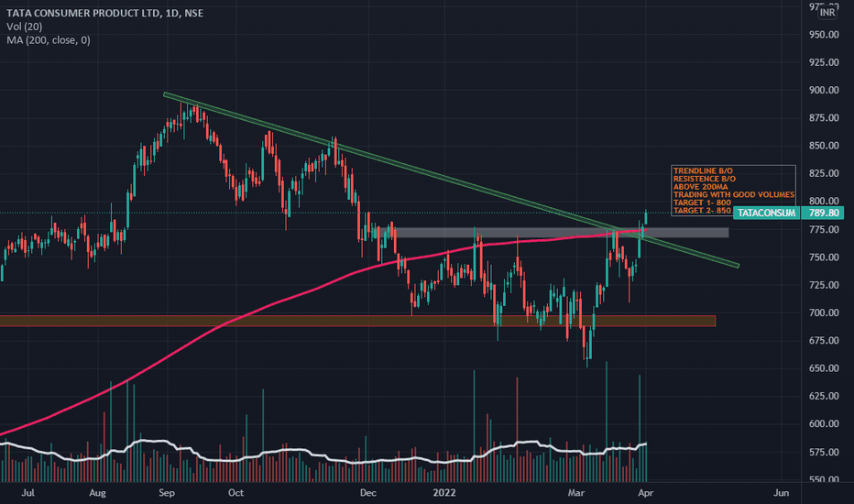The image size is (854, 504).
Task: Click the Dec label on time axis
Action: [x=367, y=493]
